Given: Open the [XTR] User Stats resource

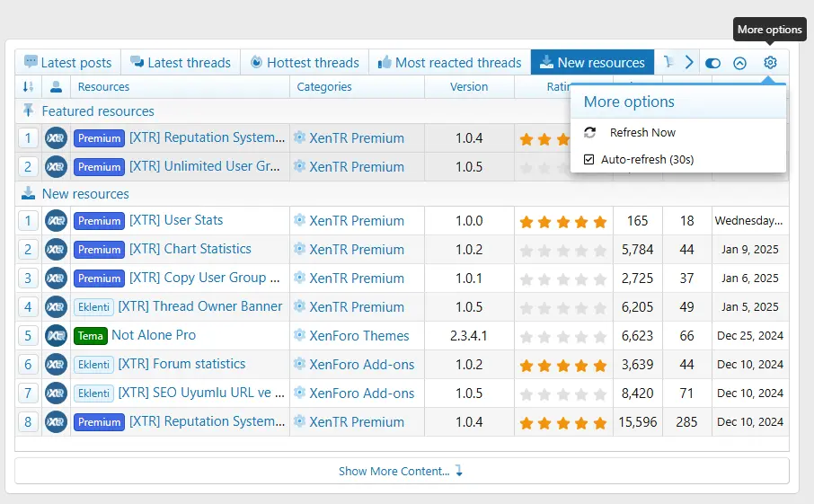Looking at the screenshot, I should point(176,220).
